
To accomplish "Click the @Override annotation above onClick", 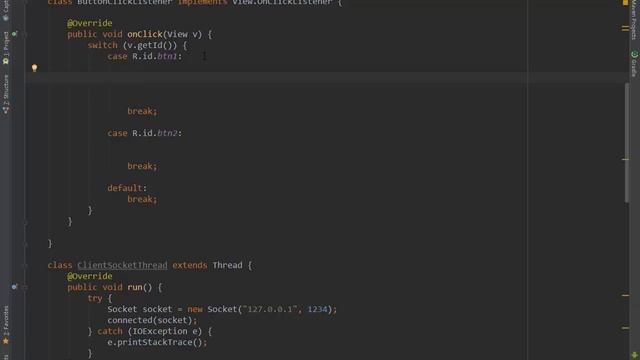I will pos(89,23).
